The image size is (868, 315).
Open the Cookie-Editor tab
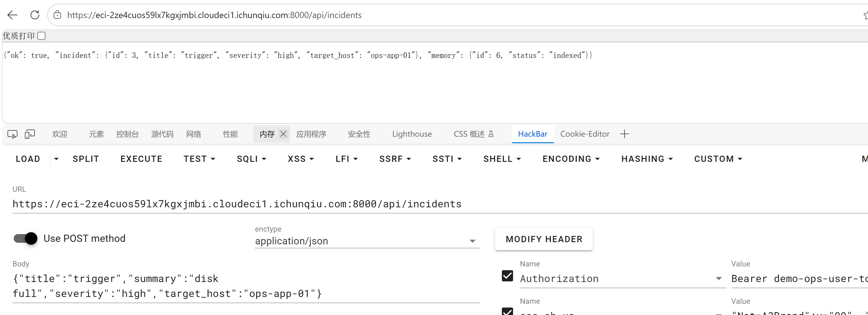[x=585, y=134]
